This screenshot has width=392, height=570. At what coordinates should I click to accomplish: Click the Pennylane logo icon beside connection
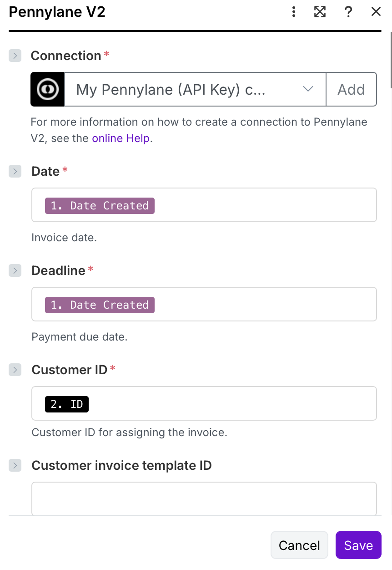(47, 89)
